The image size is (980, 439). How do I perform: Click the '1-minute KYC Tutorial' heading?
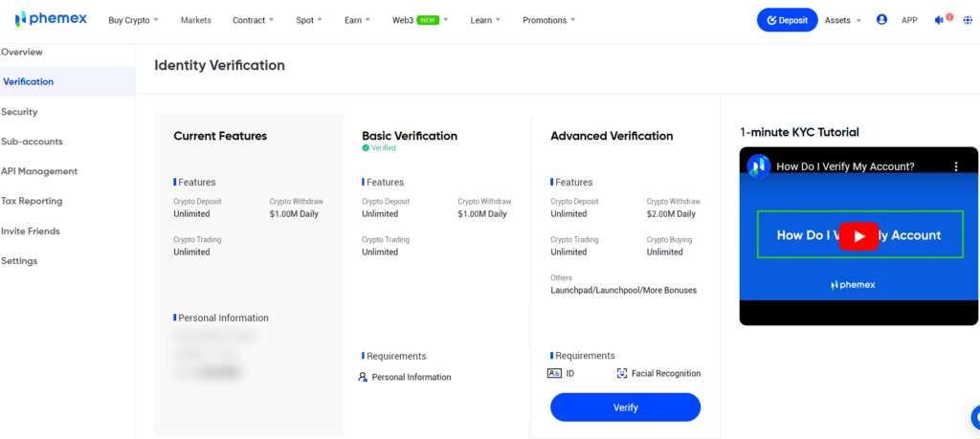[x=799, y=132]
